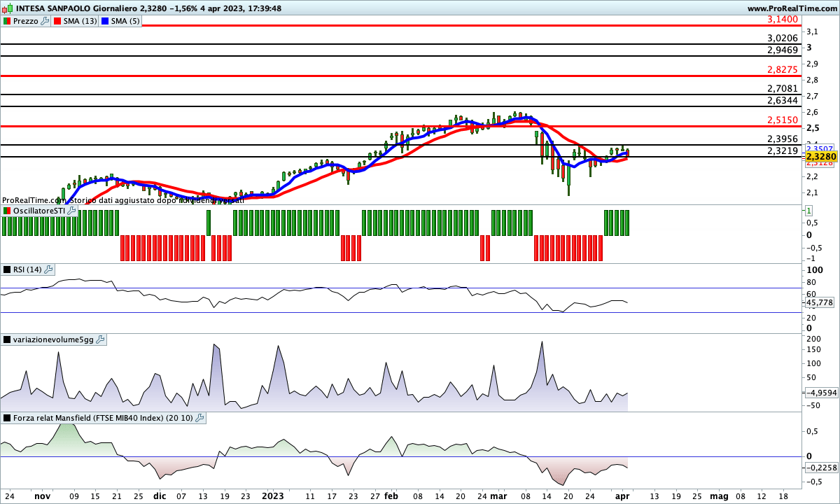Open OscillatoreSTI settings wrench
Viewport: 840px width, 504px height.
pos(71,210)
